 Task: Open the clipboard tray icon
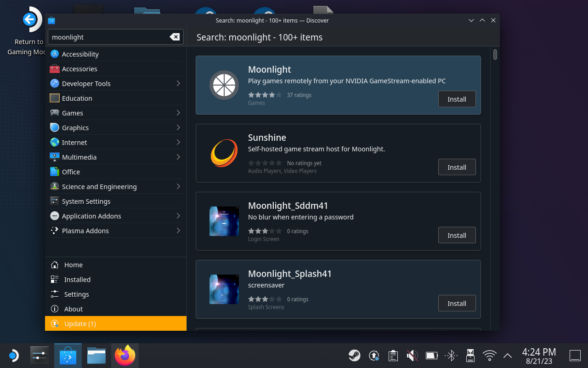point(393,356)
